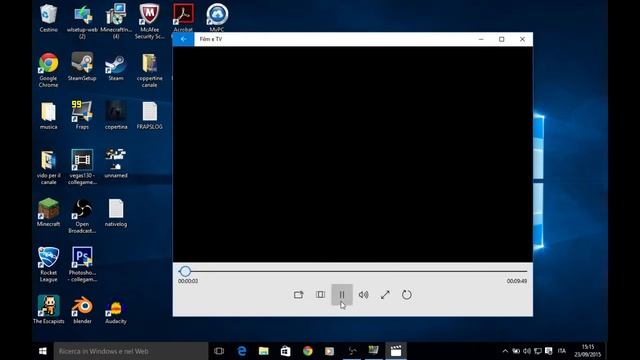Select the Steam desktop shortcut
The width and height of the screenshot is (640, 360).
[x=116, y=67]
